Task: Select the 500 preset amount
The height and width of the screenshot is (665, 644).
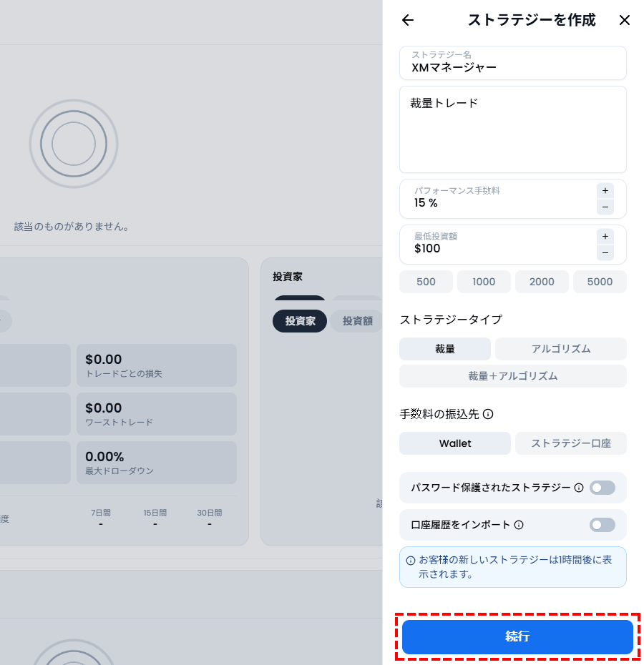Action: (x=426, y=282)
